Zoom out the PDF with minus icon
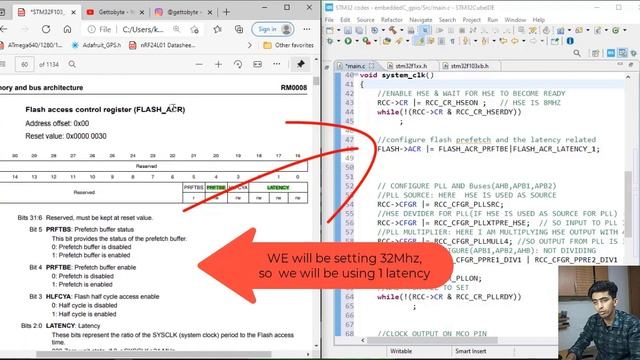 (x=199, y=64)
